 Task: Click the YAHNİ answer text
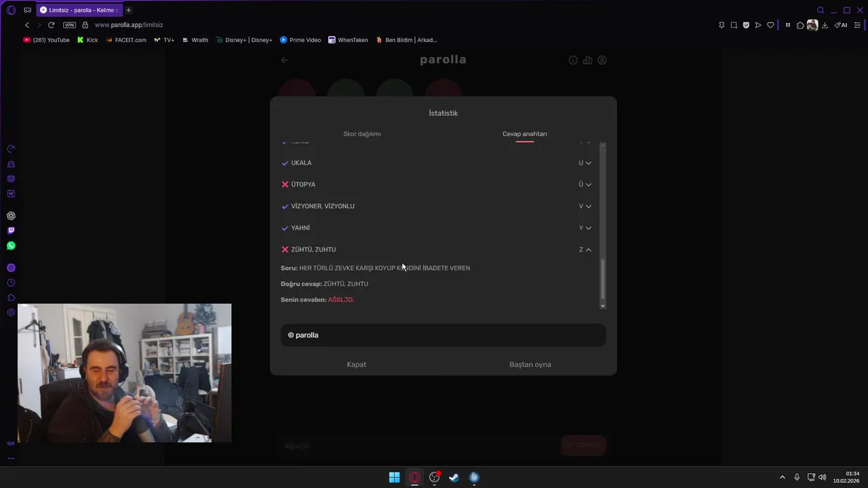(300, 228)
